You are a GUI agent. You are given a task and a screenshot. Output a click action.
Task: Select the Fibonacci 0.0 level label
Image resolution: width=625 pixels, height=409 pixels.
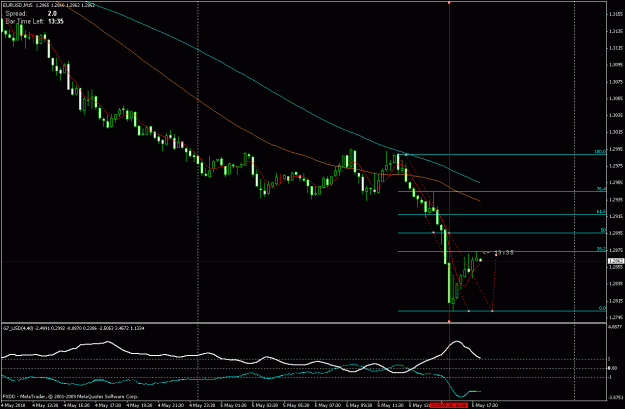(x=602, y=308)
